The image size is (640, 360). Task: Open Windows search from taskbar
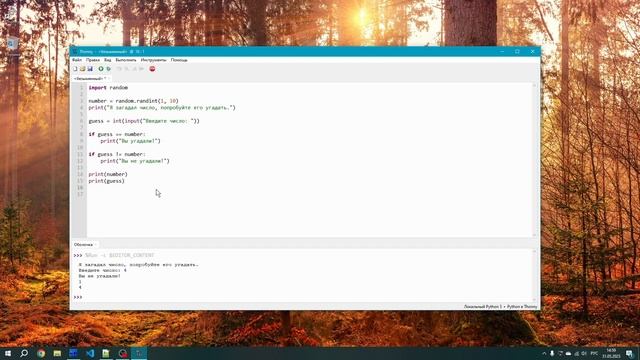tap(24, 353)
